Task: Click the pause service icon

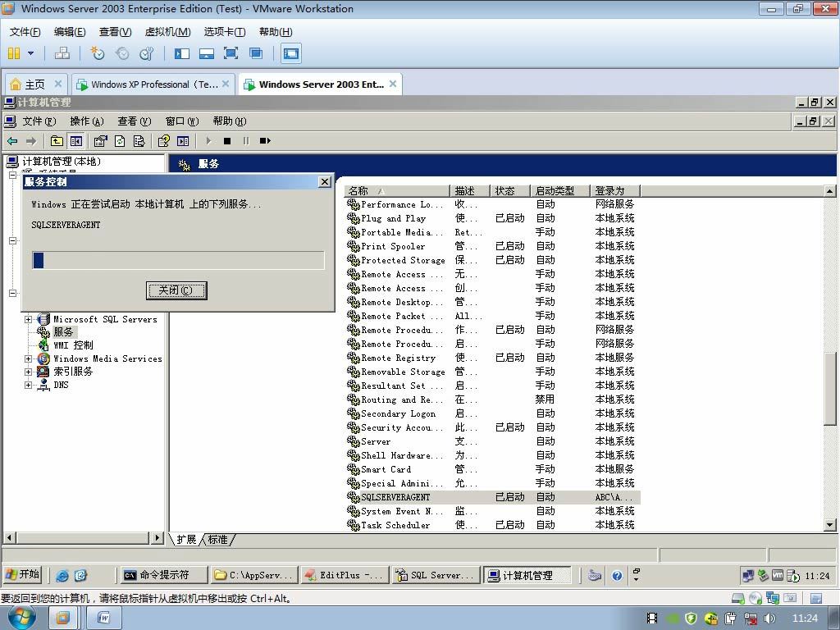Action: (246, 141)
